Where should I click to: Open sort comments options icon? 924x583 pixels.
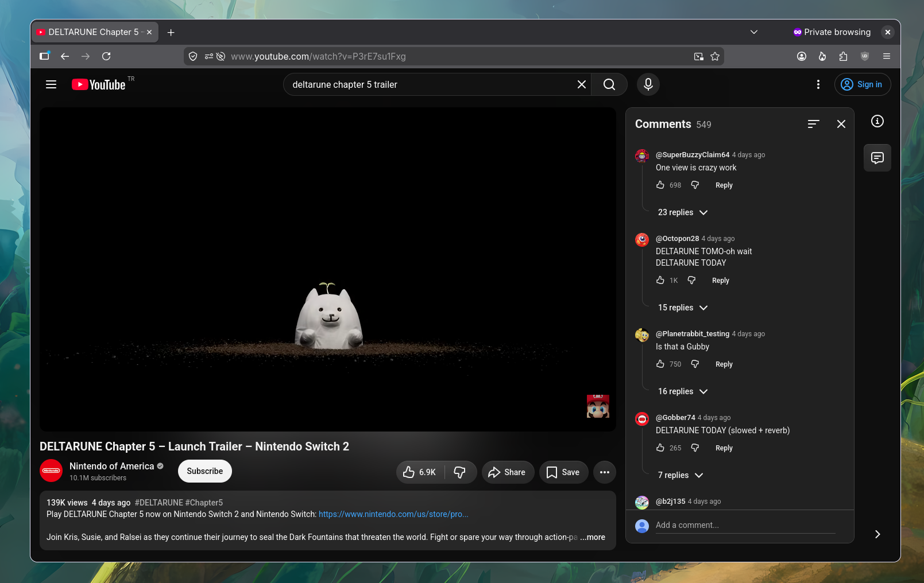click(813, 124)
